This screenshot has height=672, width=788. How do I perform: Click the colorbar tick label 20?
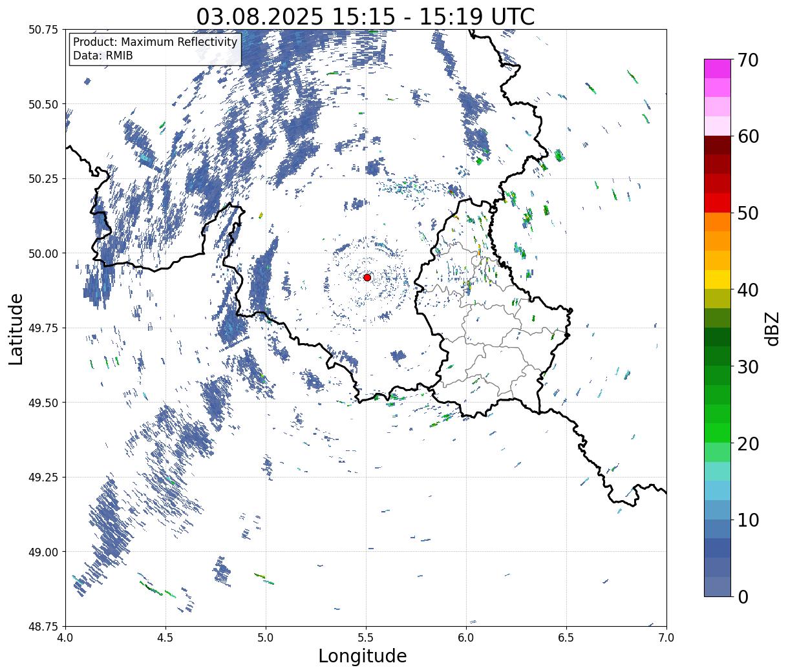coord(748,443)
